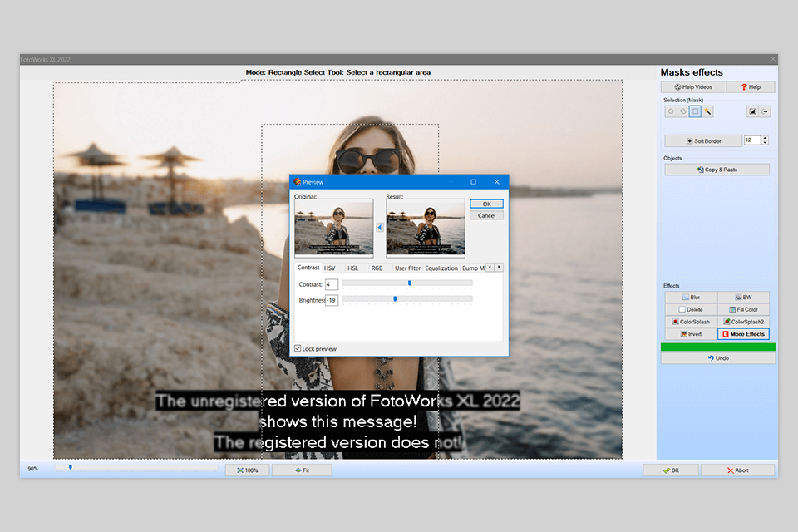This screenshot has height=532, width=798.
Task: Select the magic wand mask tool
Action: click(x=707, y=111)
